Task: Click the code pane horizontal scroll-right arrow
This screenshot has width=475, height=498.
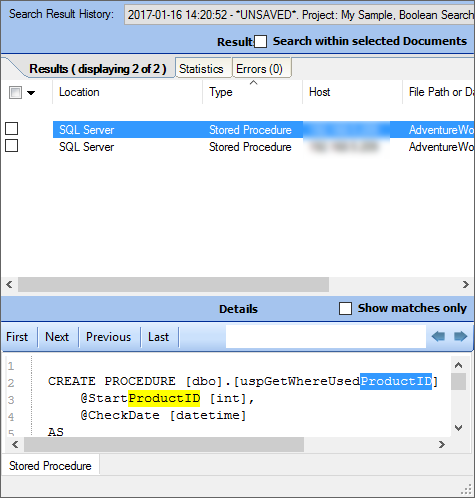Action: pyautogui.click(x=442, y=444)
